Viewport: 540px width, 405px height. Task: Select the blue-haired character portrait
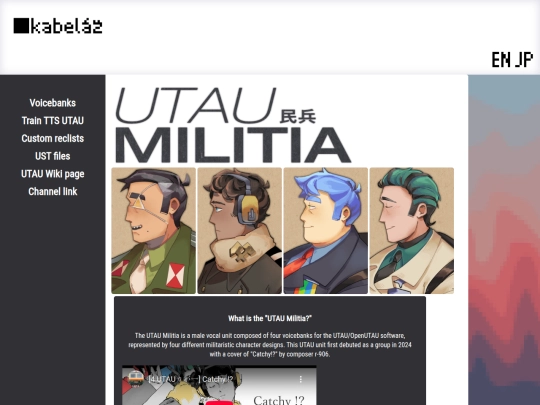coord(326,231)
